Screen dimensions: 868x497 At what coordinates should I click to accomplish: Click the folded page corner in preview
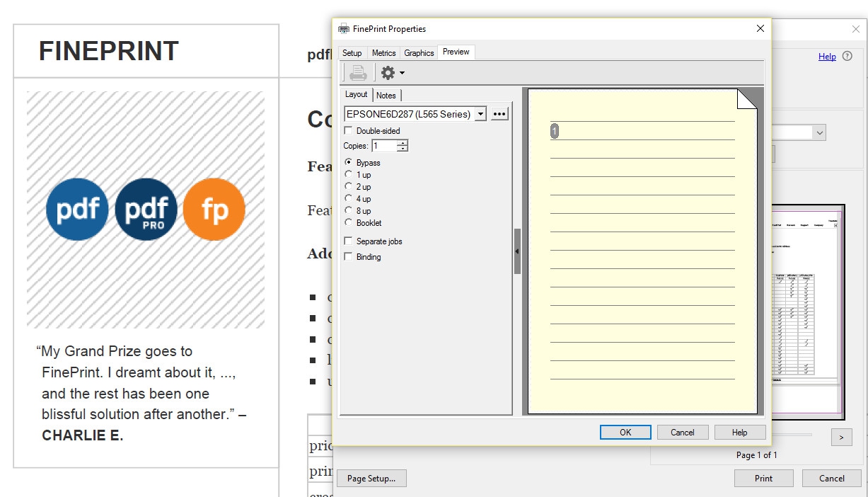coord(747,99)
